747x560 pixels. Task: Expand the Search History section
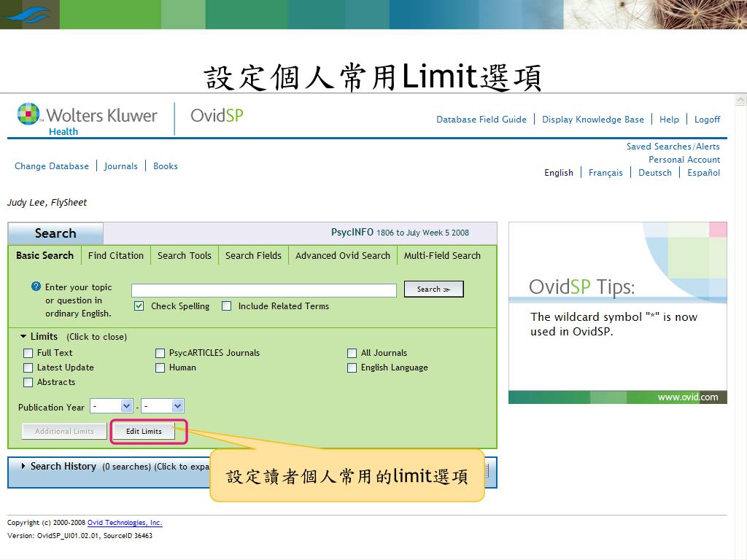[23, 466]
